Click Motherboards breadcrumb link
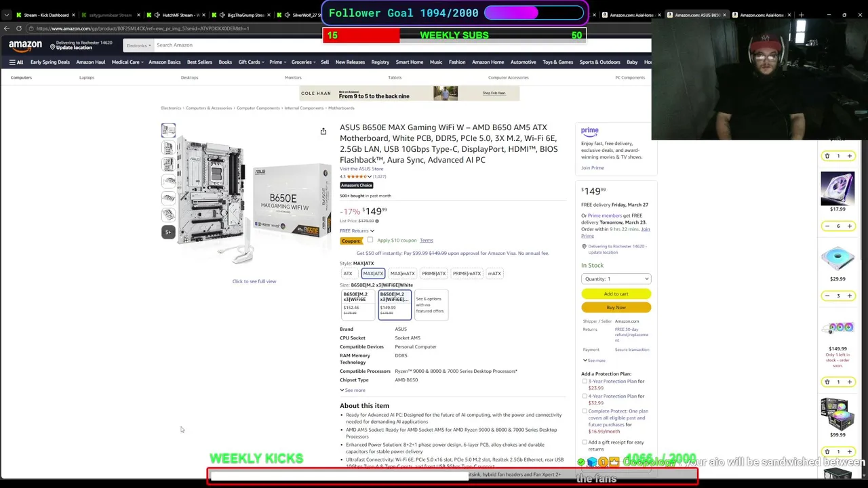 341,108
